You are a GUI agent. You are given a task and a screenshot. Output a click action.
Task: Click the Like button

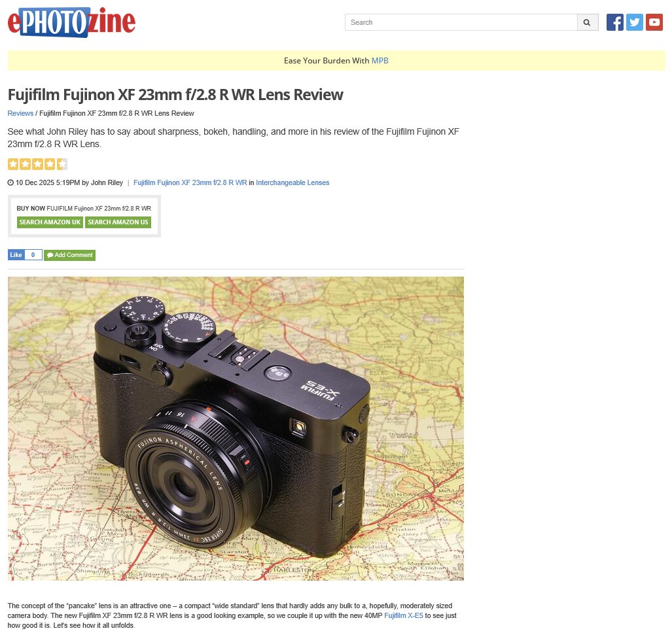coord(16,255)
